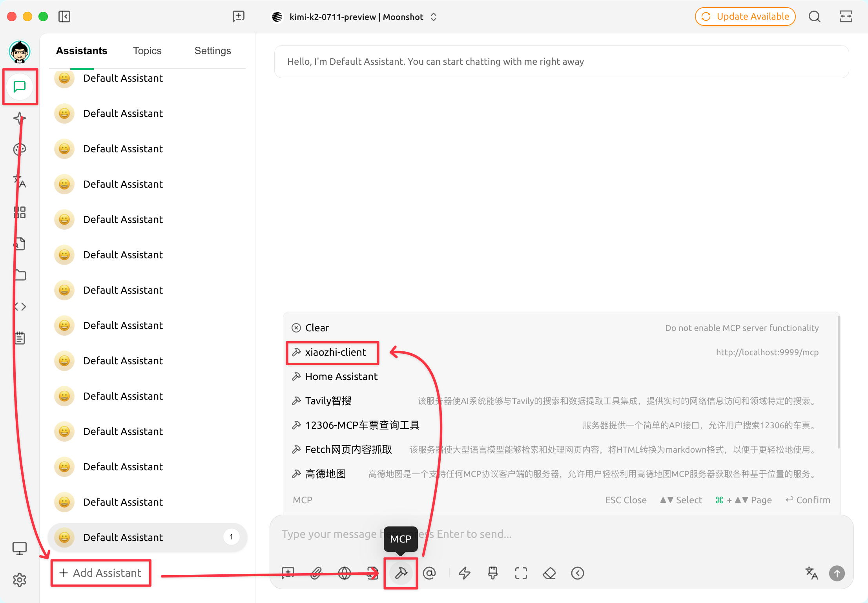Enable web search with the globe icon

click(x=345, y=573)
